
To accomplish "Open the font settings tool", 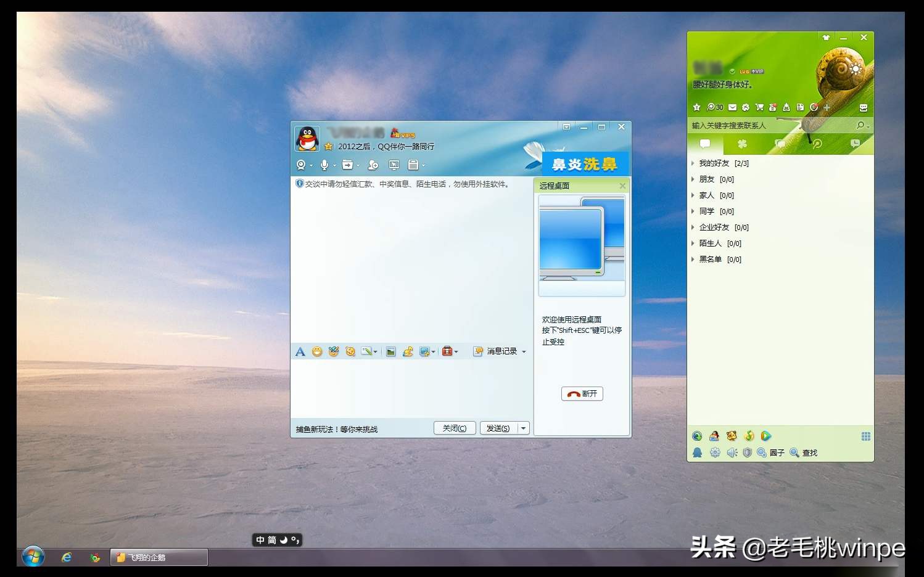I will pos(300,351).
